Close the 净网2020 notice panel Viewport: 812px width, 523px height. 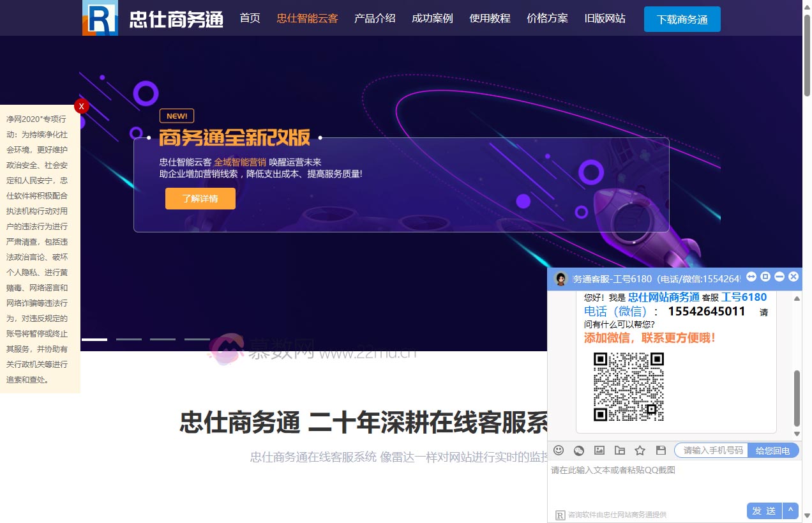pos(81,106)
